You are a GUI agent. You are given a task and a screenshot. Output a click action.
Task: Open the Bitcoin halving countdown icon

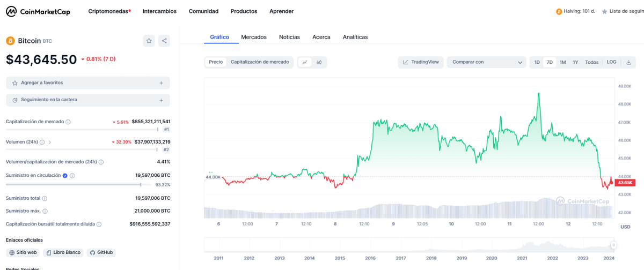(559, 11)
